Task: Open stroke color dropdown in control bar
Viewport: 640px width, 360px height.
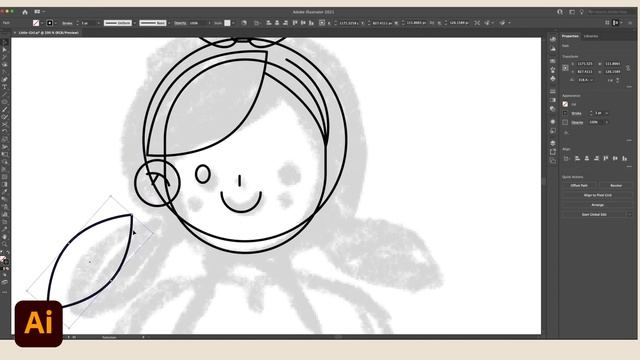Action: pos(56,23)
